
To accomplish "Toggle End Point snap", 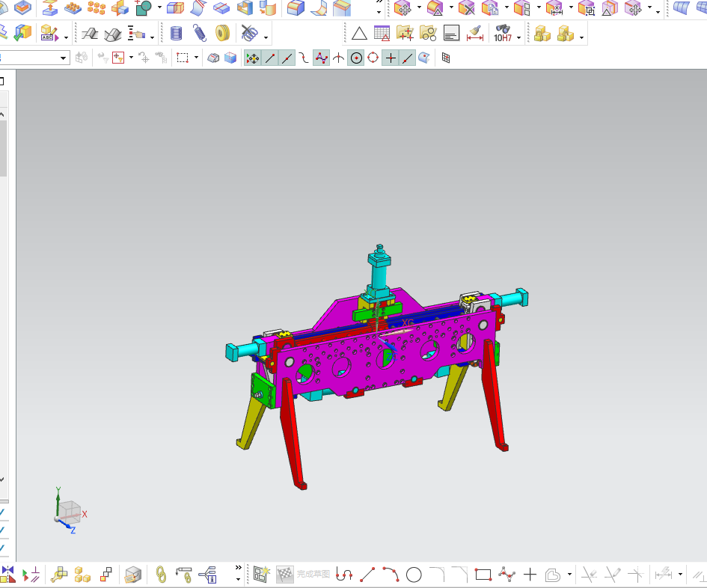I will (269, 58).
